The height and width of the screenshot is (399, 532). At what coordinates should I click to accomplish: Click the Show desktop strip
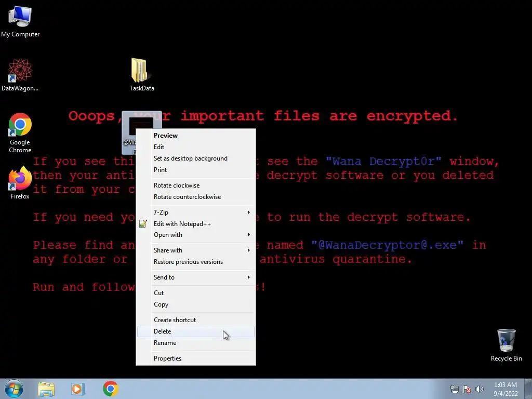[528, 389]
